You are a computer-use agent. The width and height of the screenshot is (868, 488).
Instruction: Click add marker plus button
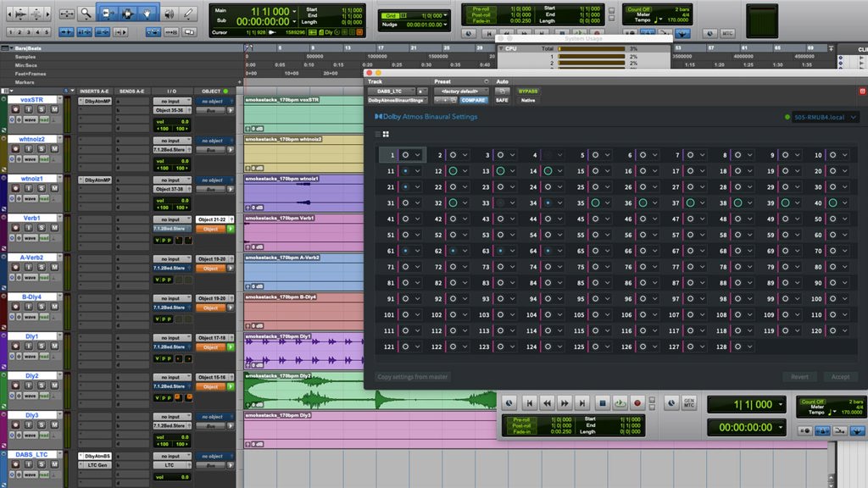(240, 82)
